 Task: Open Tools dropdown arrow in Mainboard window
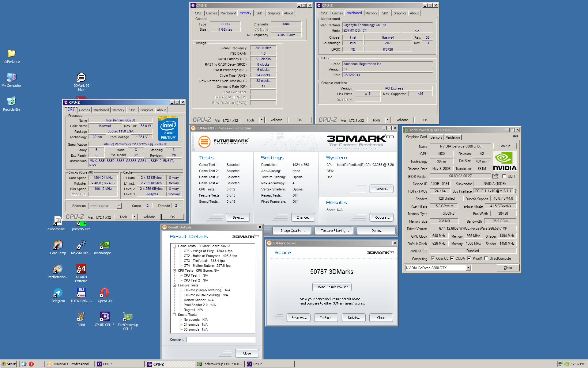click(387, 120)
